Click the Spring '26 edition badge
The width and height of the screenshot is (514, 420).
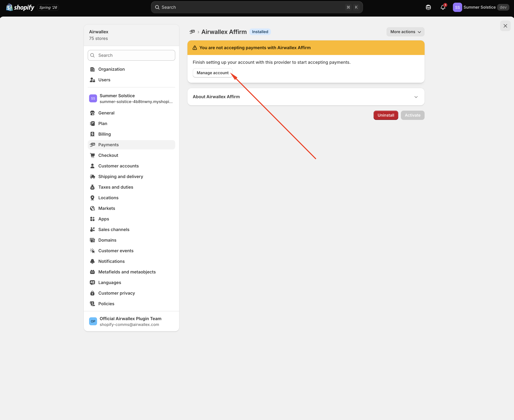tap(48, 7)
